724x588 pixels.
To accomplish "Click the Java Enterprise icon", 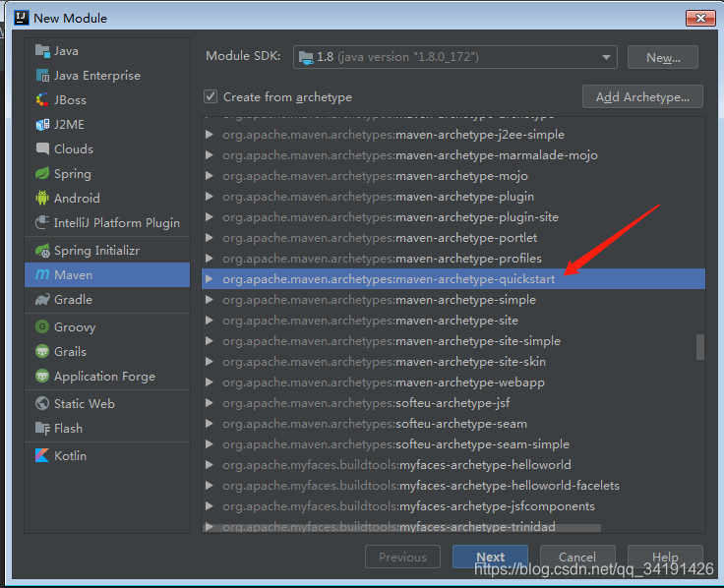I will point(42,76).
